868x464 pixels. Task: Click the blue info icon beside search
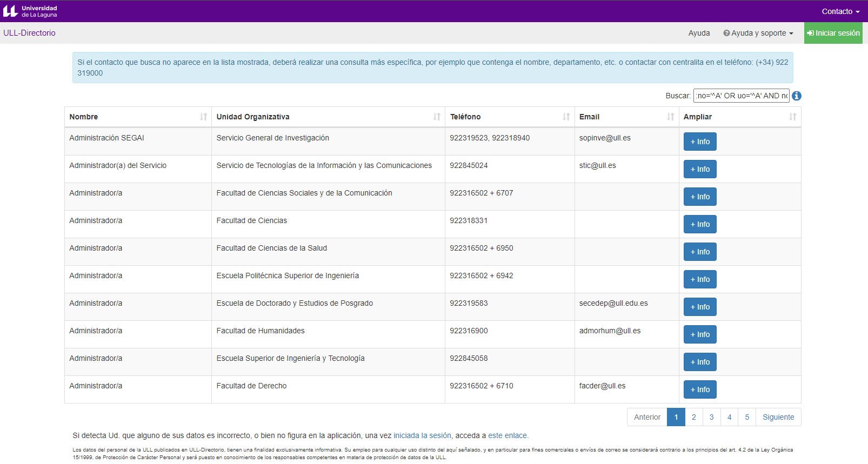797,96
